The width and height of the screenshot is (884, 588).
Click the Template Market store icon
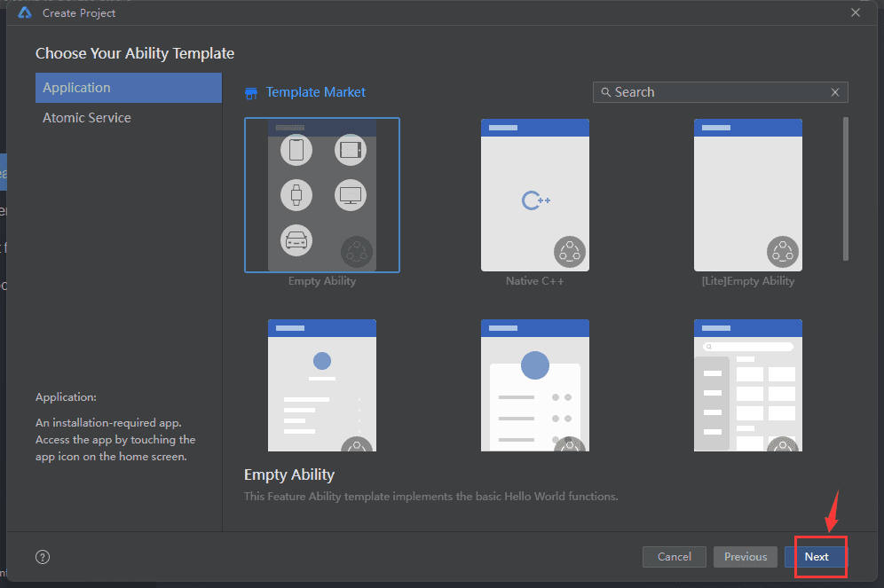coord(251,93)
